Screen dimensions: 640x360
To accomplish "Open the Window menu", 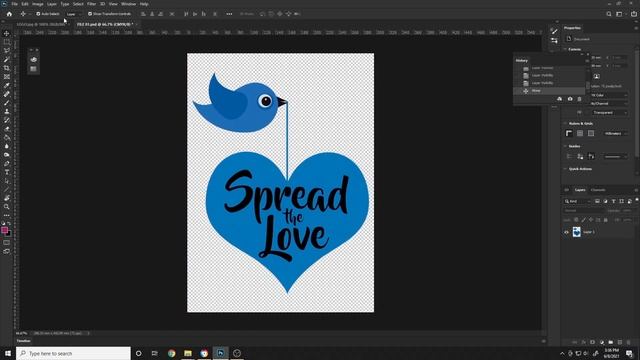I will point(128,4).
